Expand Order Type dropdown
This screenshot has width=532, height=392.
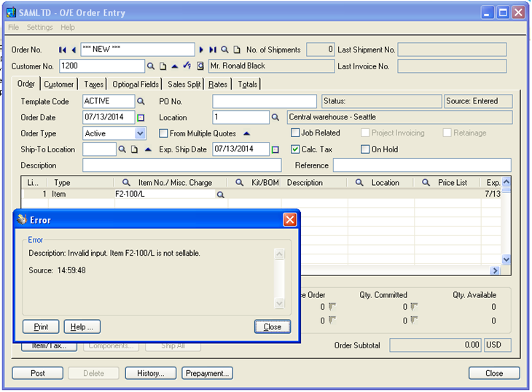(x=140, y=133)
